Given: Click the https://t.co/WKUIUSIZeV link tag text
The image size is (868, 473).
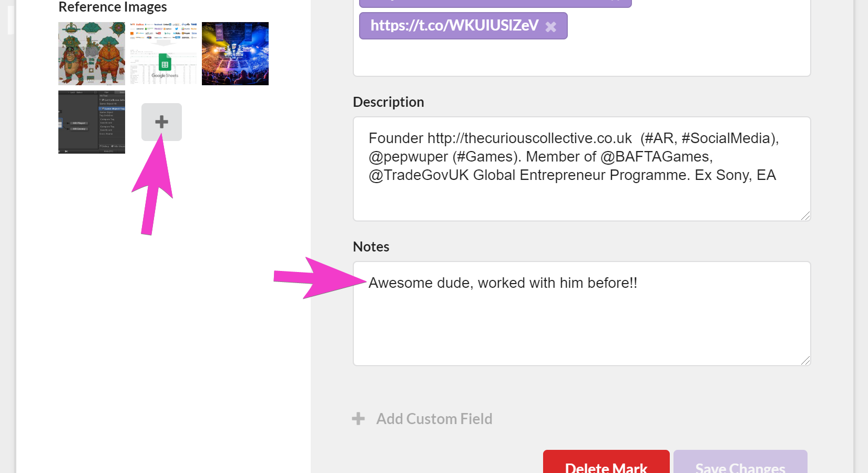Looking at the screenshot, I should pyautogui.click(x=454, y=25).
